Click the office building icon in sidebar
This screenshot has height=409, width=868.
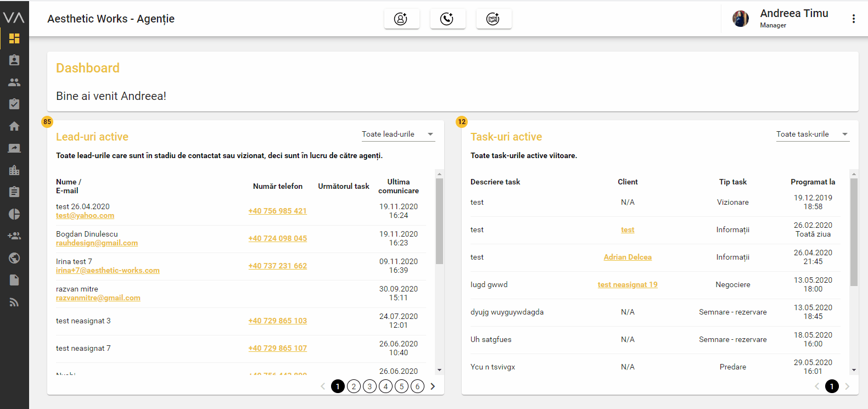tap(14, 170)
